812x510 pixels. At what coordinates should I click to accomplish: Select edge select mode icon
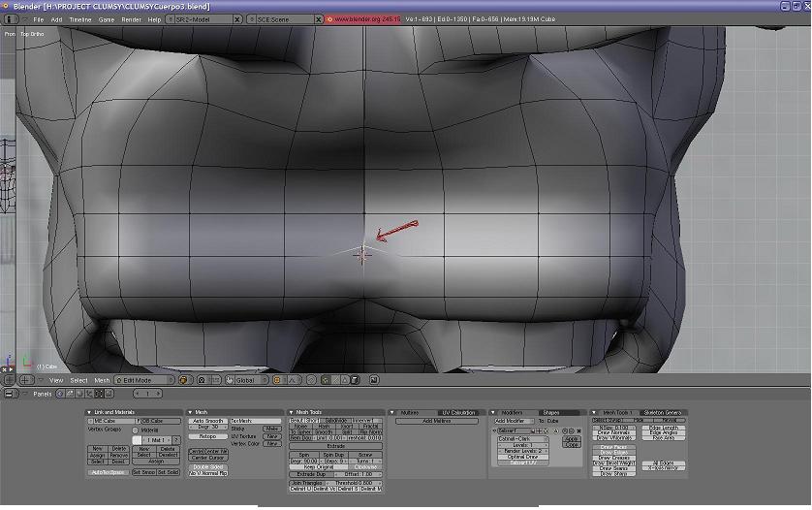(335, 380)
